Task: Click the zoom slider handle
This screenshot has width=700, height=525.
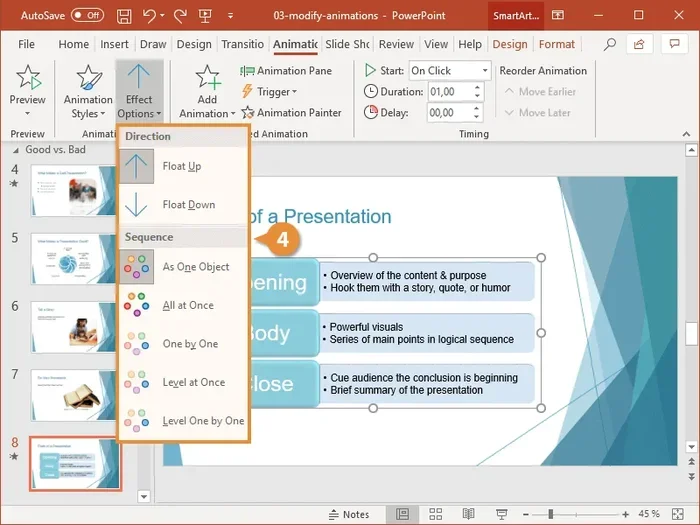Action: click(551, 514)
